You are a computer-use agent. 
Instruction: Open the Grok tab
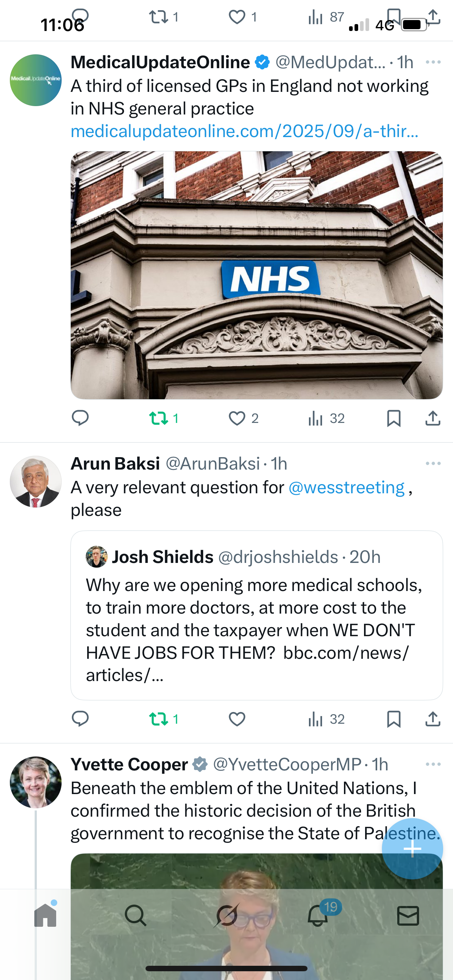pyautogui.click(x=227, y=915)
